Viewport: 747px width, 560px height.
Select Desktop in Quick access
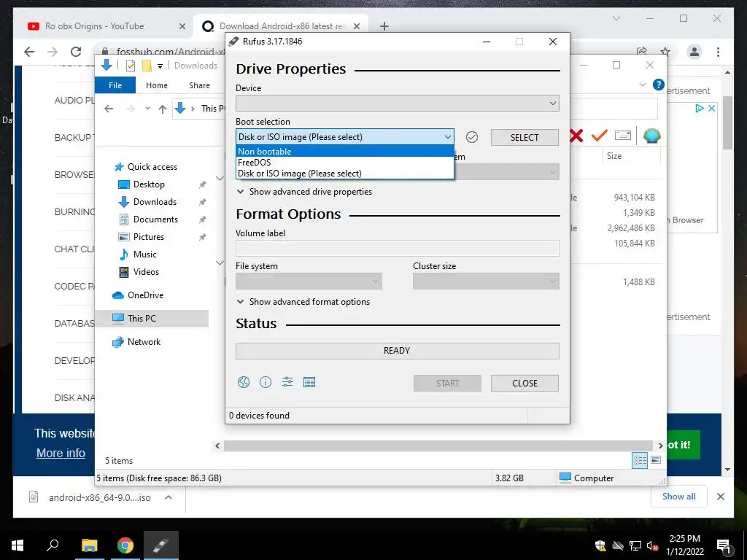tap(149, 184)
